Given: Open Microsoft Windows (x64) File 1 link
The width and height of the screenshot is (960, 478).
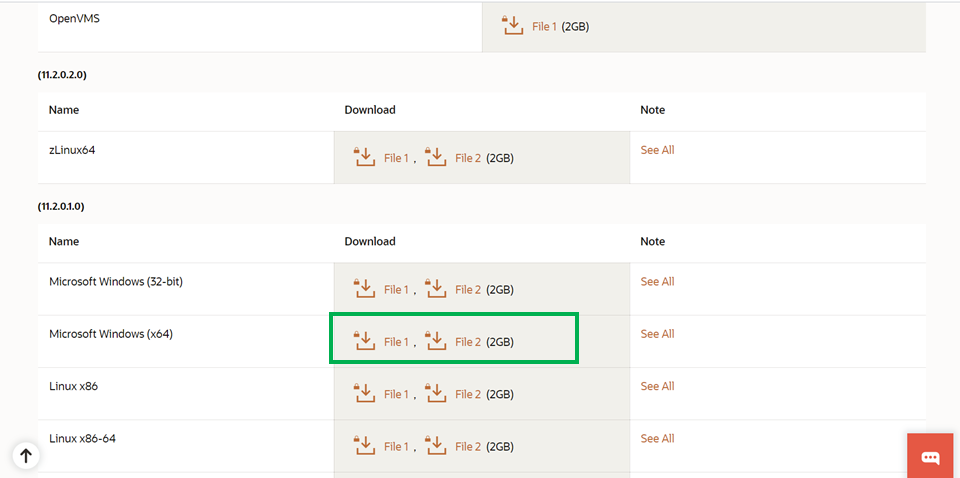Looking at the screenshot, I should 396,342.
